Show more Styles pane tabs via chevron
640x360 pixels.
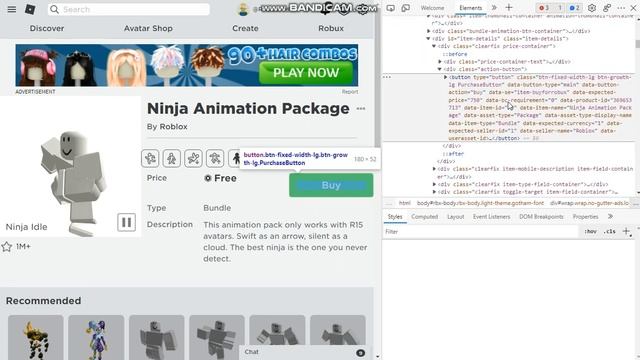point(610,216)
